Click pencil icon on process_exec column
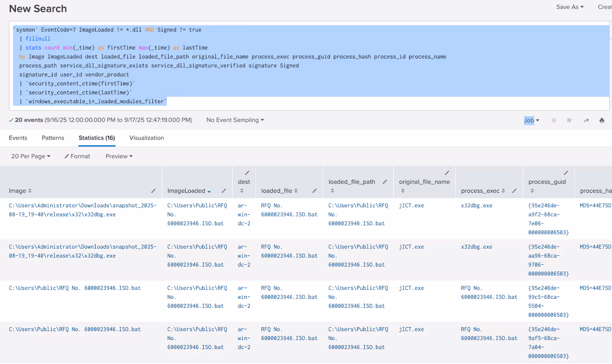This screenshot has width=612, height=364. 514,191
